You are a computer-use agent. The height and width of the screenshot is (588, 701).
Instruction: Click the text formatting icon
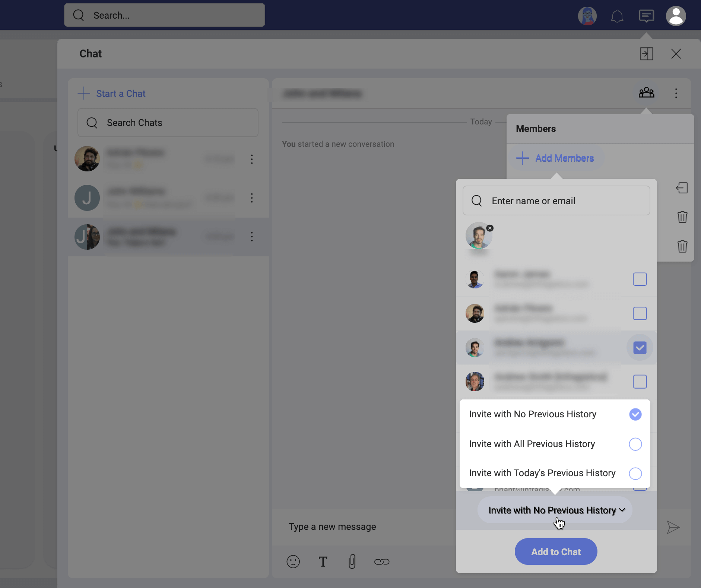(x=323, y=562)
